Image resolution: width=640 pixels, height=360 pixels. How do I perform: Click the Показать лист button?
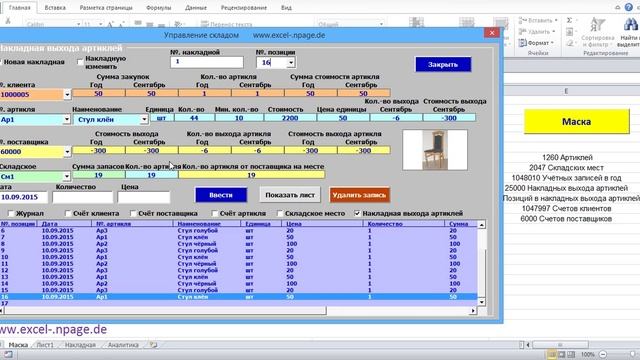click(290, 195)
